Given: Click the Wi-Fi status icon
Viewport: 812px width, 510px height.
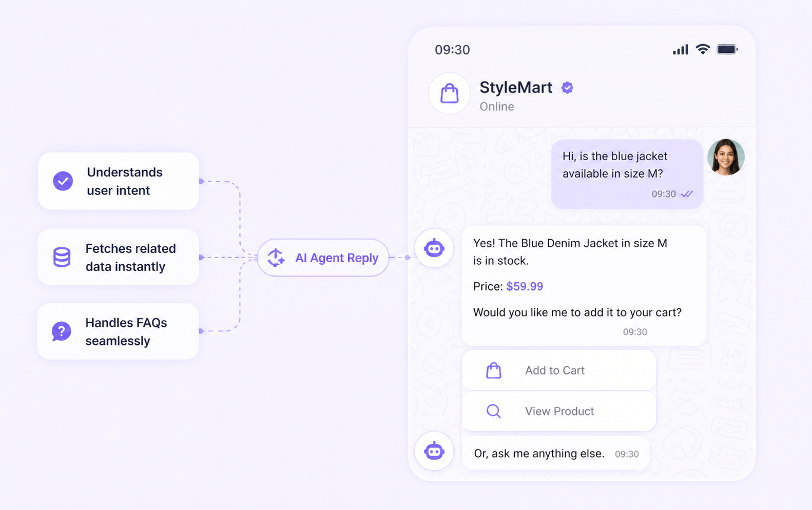Looking at the screenshot, I should tap(703, 49).
